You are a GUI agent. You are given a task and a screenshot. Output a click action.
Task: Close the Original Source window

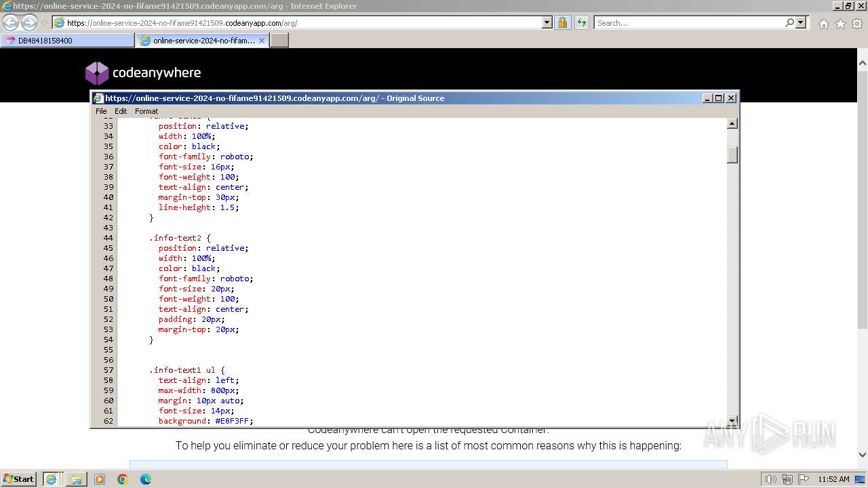(731, 98)
